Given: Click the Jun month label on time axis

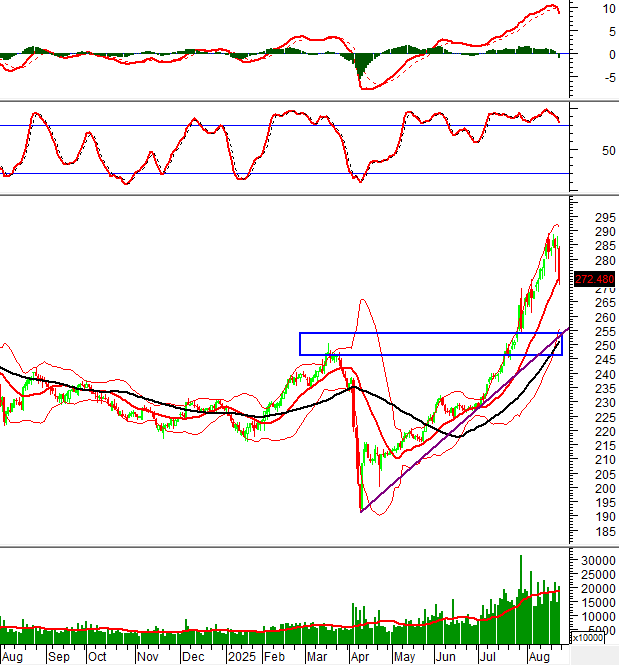Looking at the screenshot, I should [446, 657].
